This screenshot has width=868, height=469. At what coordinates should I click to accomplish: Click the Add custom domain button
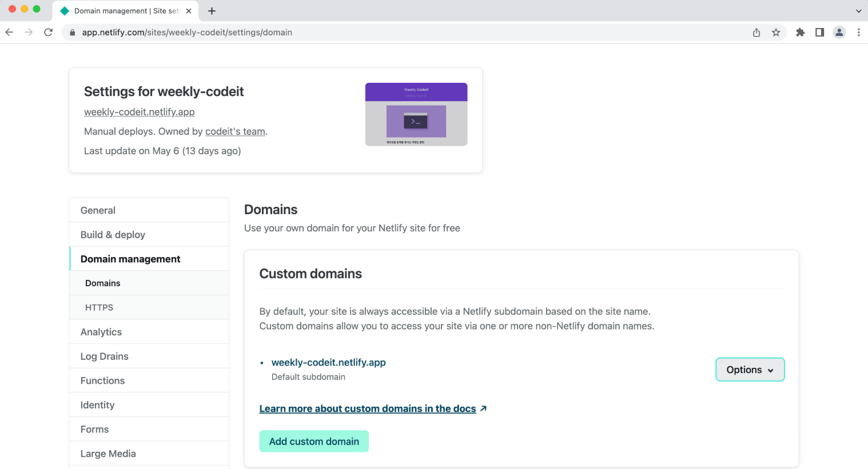[x=314, y=441]
